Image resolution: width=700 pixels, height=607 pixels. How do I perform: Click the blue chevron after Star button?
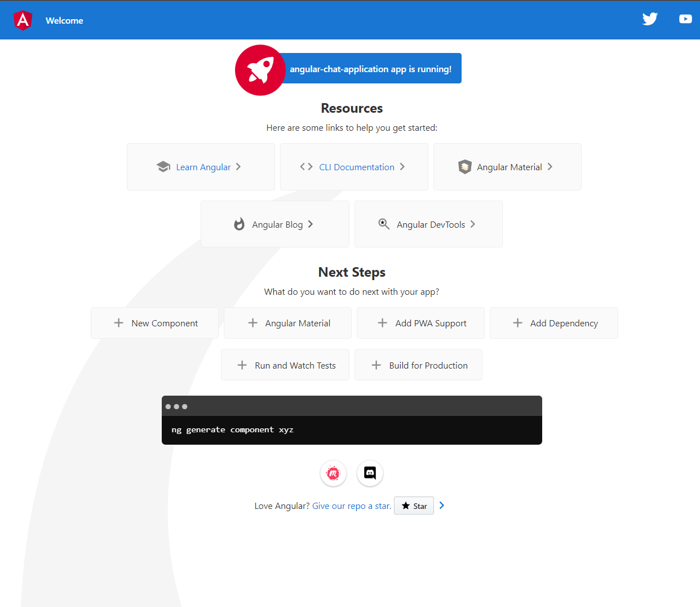pos(442,506)
